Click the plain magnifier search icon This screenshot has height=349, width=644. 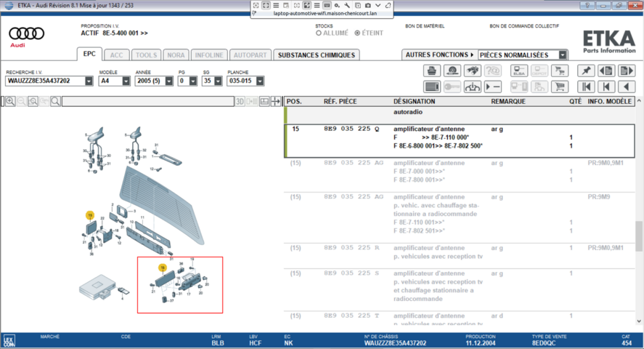(55, 101)
